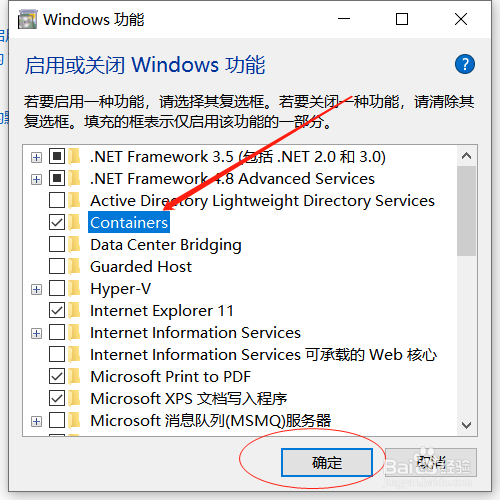Viewport: 500px width, 500px height.
Task: Select Microsoft XPS 文档写入程序 item
Action: [x=189, y=399]
